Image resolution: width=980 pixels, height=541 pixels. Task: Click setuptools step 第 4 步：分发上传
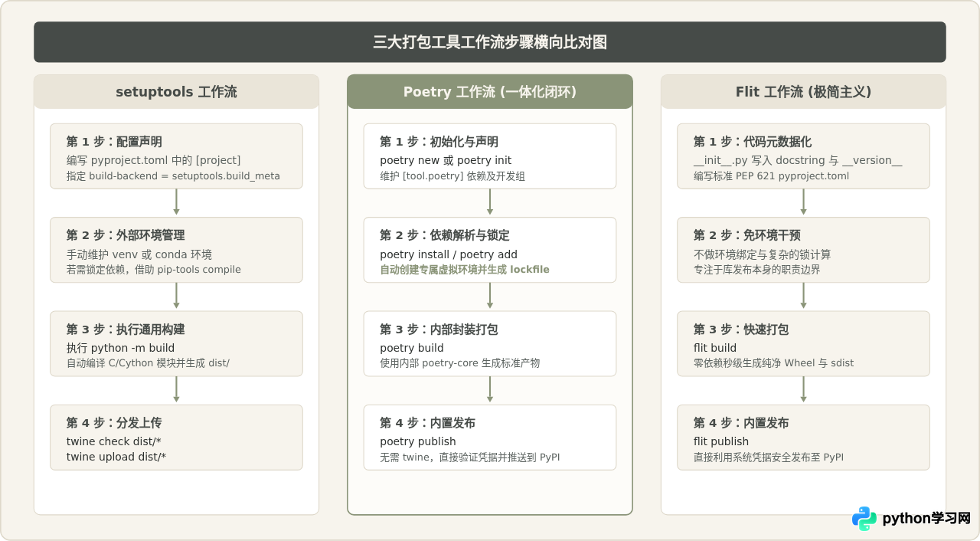pos(176,438)
